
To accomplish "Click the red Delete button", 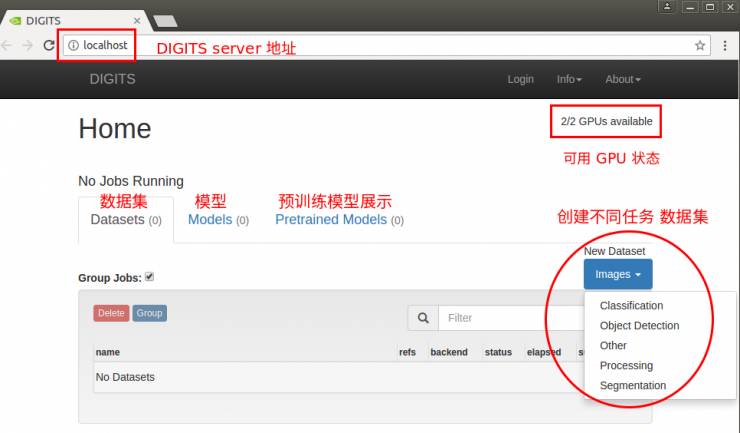I will pos(111,313).
